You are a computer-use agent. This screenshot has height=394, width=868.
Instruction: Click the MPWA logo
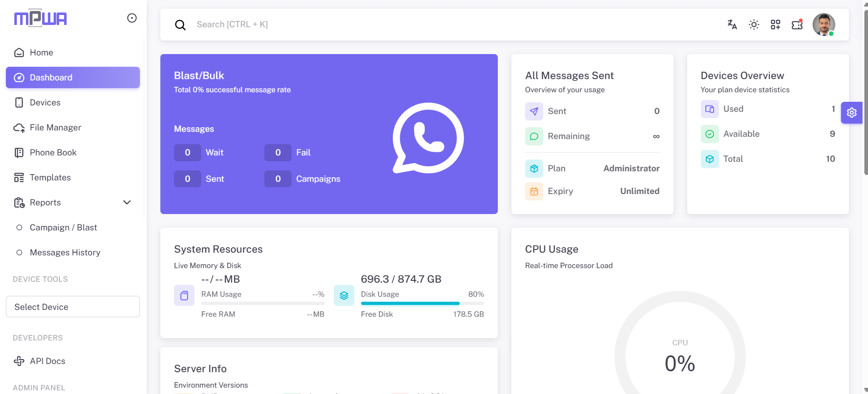pos(40,18)
